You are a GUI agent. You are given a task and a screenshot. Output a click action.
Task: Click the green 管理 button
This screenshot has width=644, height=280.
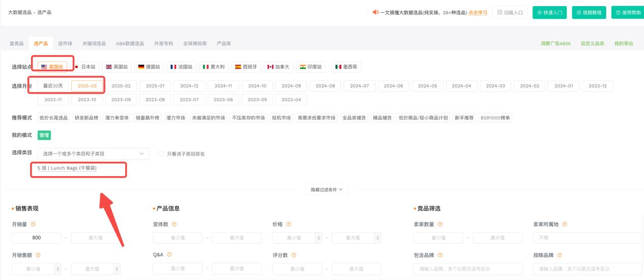pos(44,135)
